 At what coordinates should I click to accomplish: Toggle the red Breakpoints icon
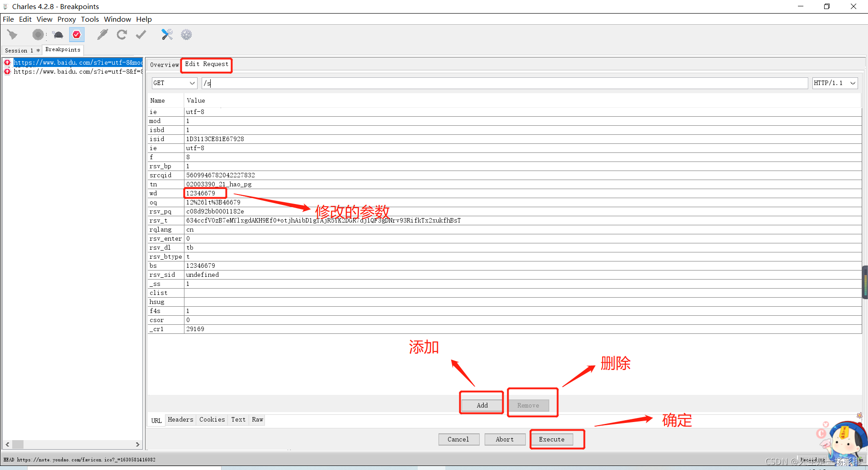pos(76,34)
